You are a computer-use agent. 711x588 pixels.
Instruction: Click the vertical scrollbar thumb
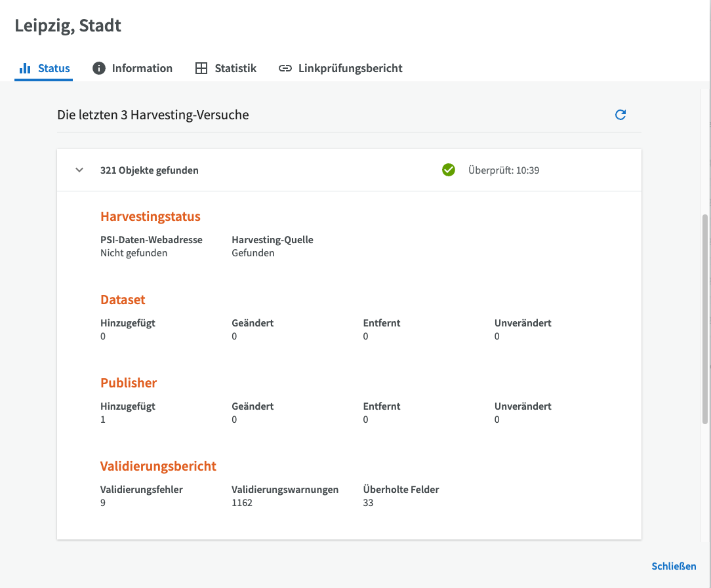click(705, 319)
